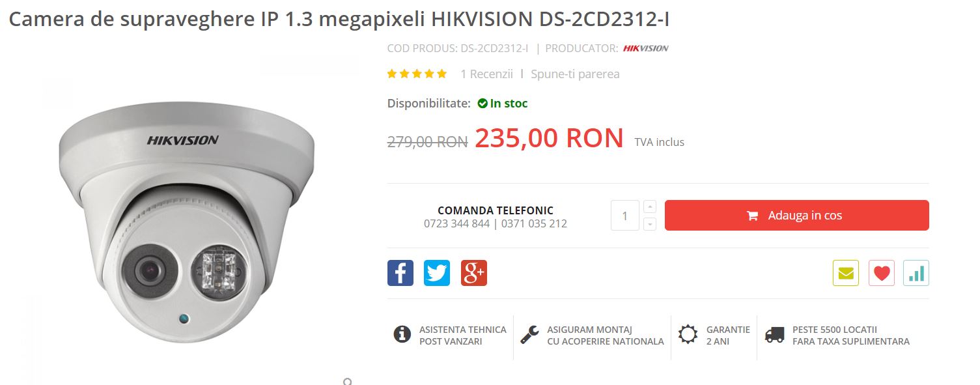Viewport: 980px width, 385px height.
Task: Share product on Twitter
Action: point(437,273)
